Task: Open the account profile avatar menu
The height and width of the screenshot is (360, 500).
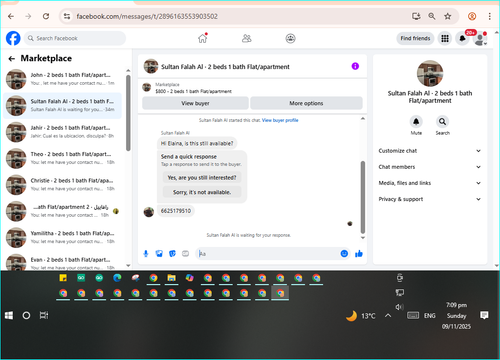Action: point(480,39)
